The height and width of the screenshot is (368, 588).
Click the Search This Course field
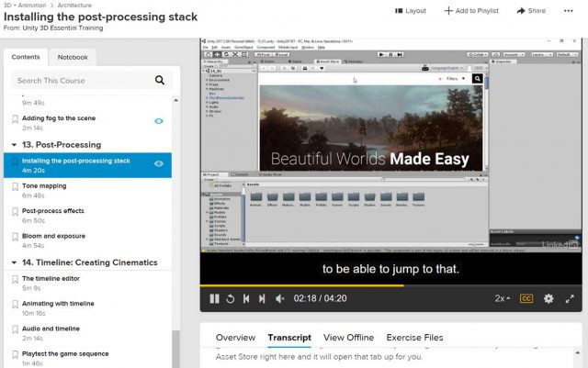click(x=92, y=80)
